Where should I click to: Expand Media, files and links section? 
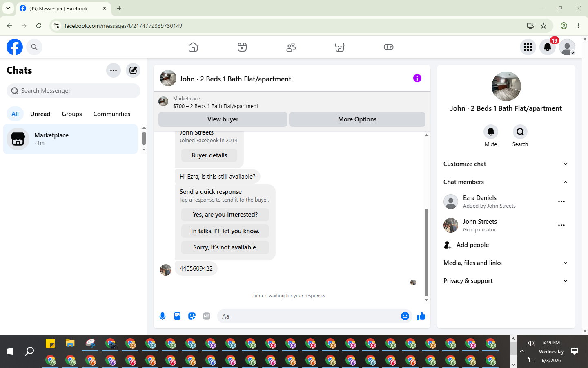point(506,263)
